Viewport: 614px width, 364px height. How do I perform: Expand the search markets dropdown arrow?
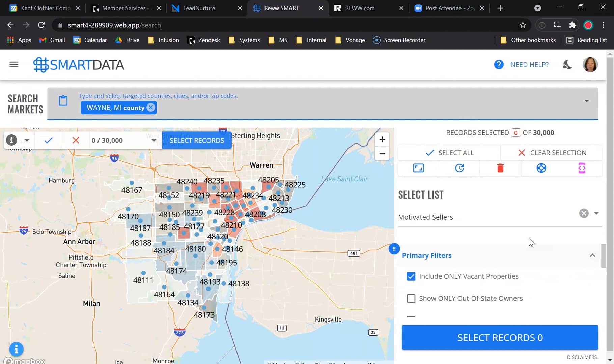click(x=586, y=100)
